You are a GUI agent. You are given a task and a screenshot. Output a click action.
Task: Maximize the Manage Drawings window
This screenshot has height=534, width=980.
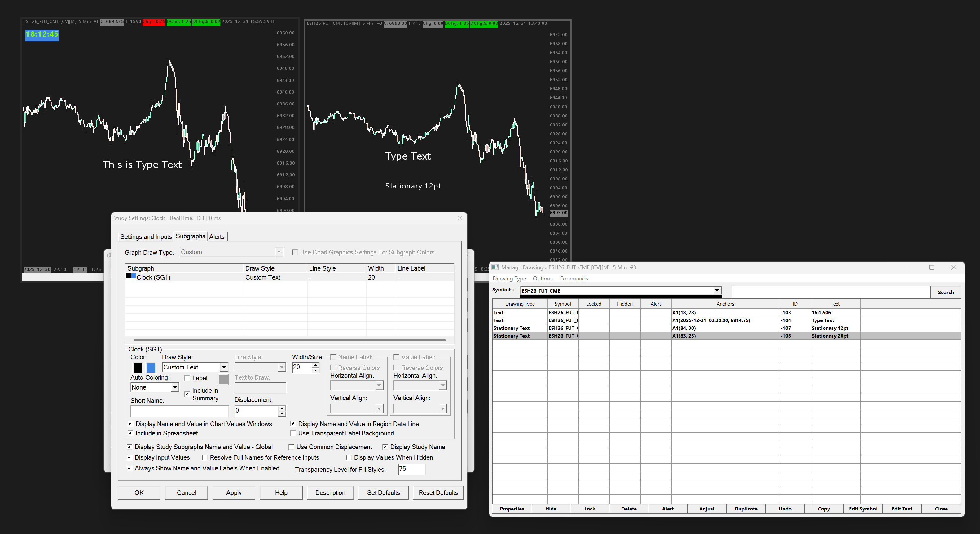pos(932,267)
